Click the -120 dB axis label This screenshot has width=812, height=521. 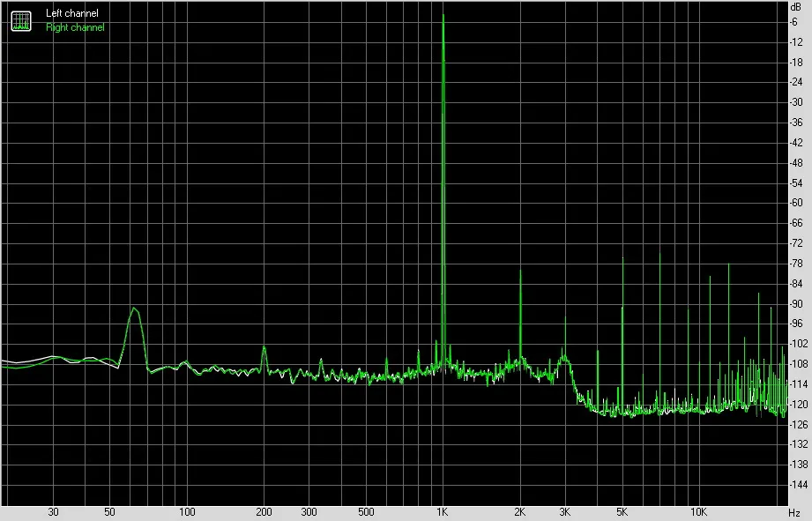798,404
